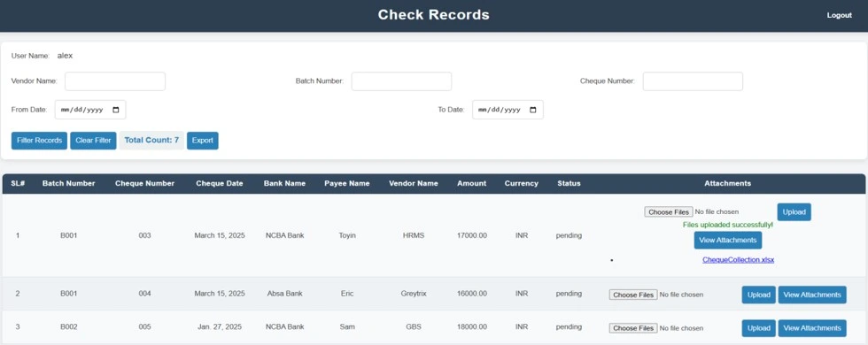The image size is (868, 345).
Task: Upload files for the Greytrix row
Action: pyautogui.click(x=758, y=295)
